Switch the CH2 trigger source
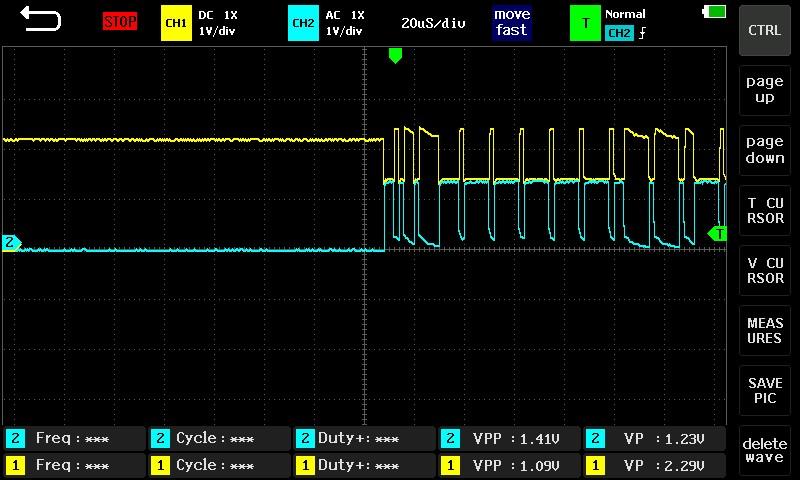The width and height of the screenshot is (800, 480). point(619,33)
